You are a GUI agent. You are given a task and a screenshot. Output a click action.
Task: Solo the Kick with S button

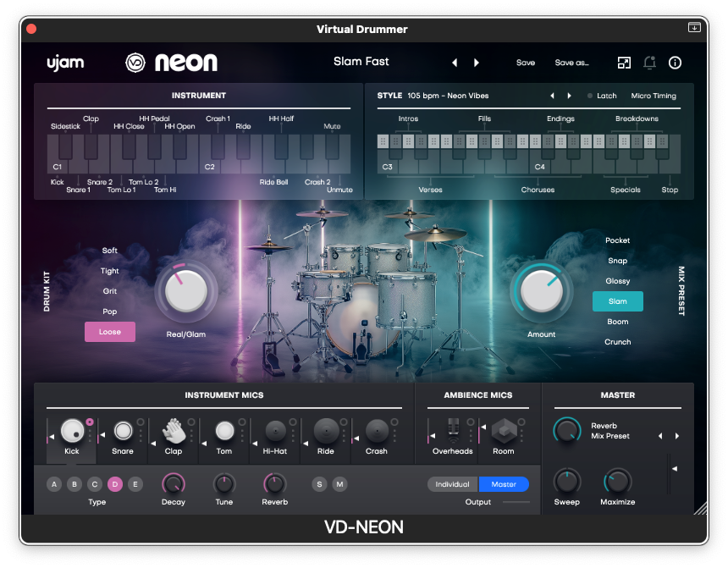pyautogui.click(x=319, y=484)
